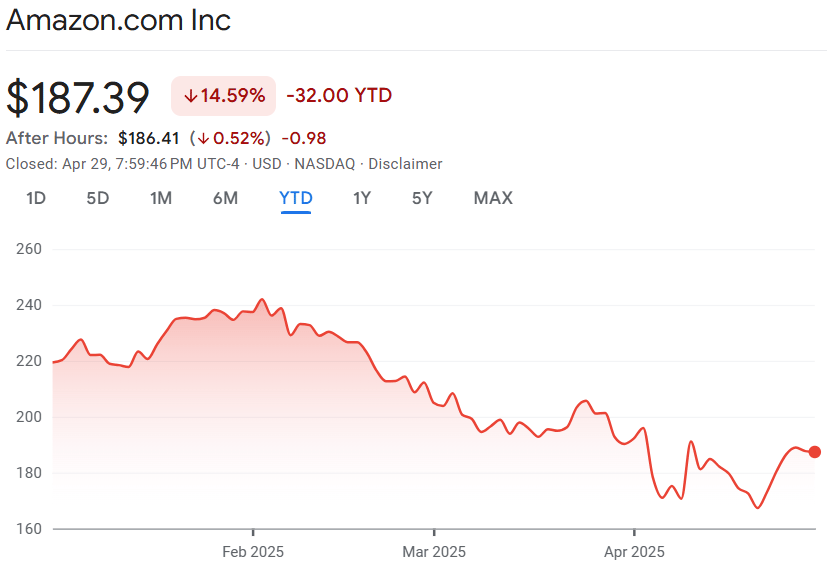The height and width of the screenshot is (572, 827).
Task: Switch to the 1D time range tab
Action: pos(36,198)
